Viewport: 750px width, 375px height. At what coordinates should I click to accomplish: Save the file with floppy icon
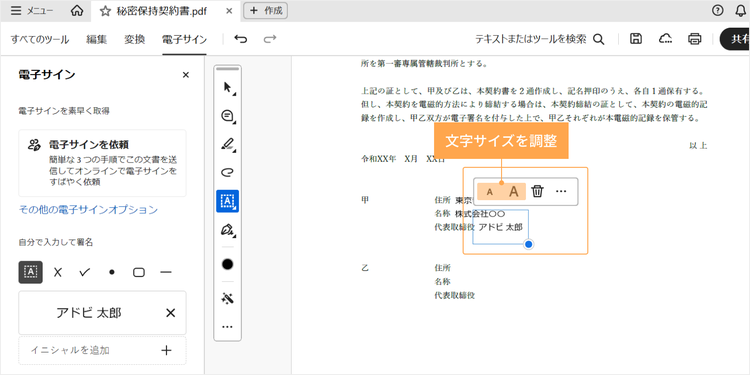636,39
